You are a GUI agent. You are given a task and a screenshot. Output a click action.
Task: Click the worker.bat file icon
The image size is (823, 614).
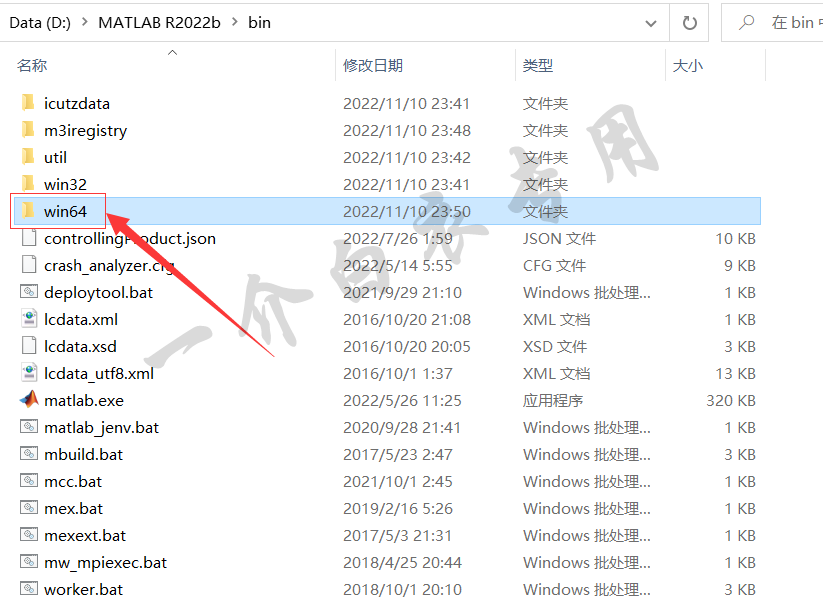tap(29, 589)
